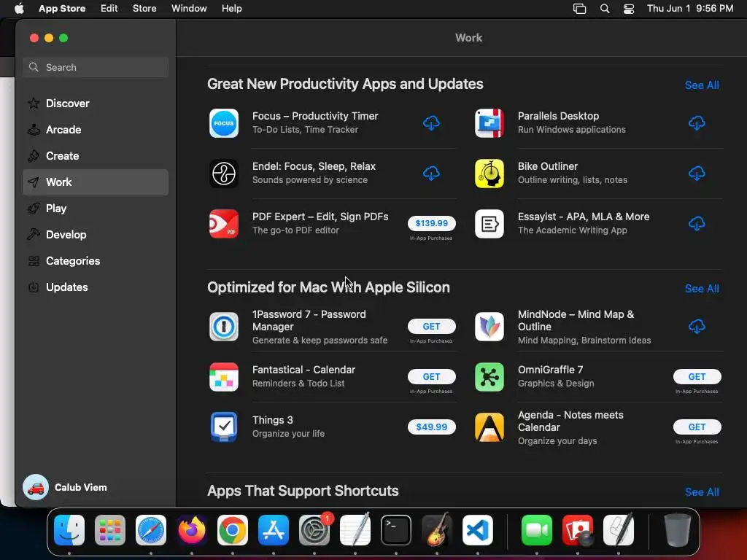Viewport: 747px width, 560px height.
Task: Open the Help menu
Action: coord(231,9)
